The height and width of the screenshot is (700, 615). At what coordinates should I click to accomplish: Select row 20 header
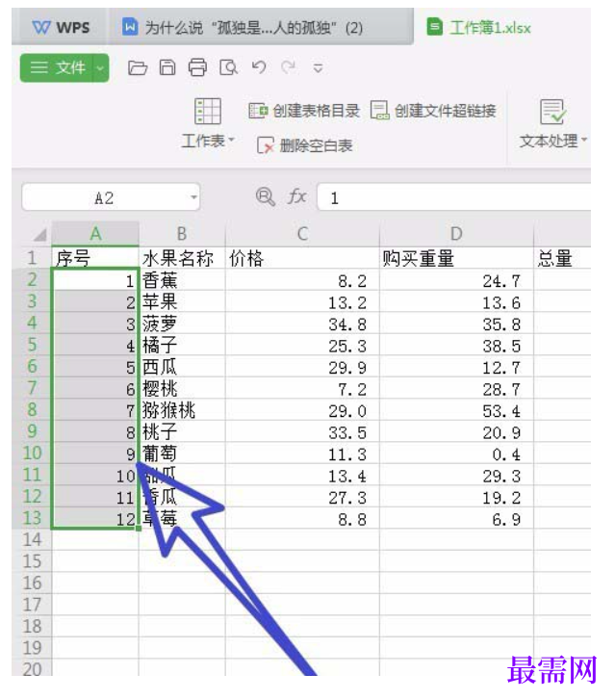pos(32,669)
